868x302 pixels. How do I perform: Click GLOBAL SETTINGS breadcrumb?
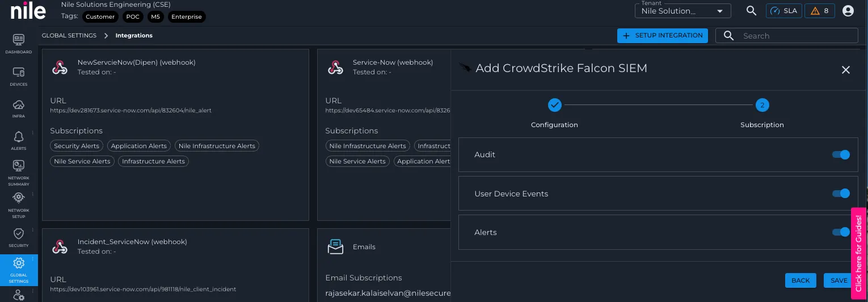69,35
